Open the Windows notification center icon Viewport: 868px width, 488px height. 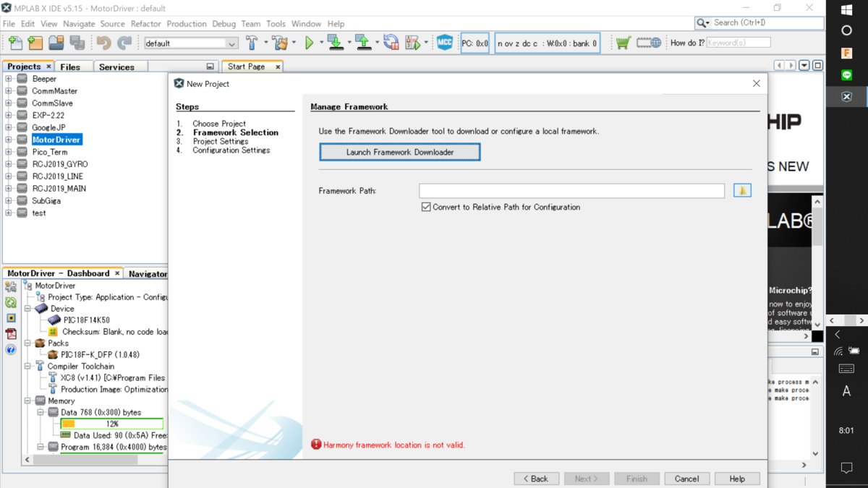click(x=847, y=468)
